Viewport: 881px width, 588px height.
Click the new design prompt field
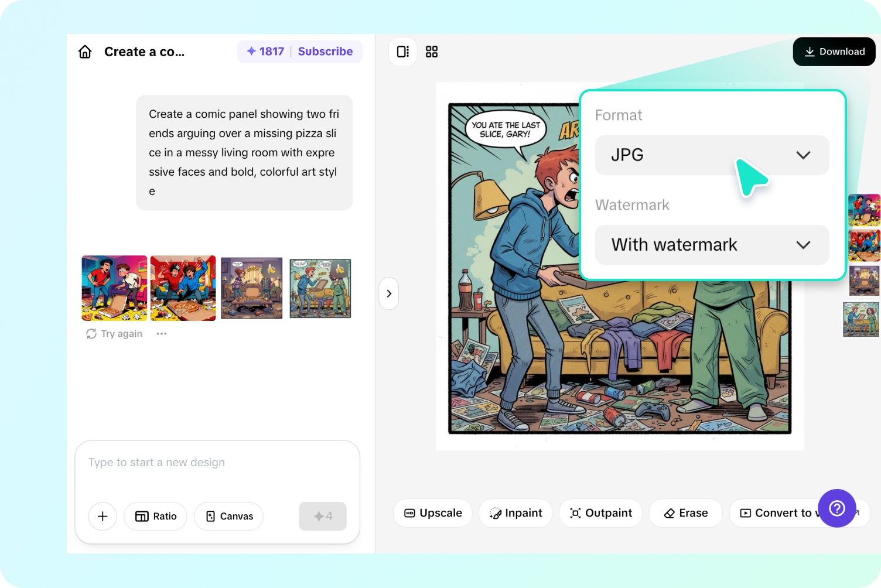click(217, 463)
